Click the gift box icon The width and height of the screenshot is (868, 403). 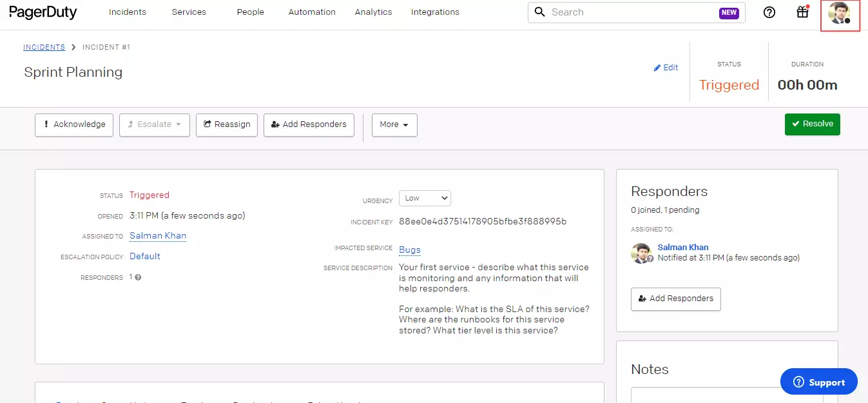(x=802, y=12)
